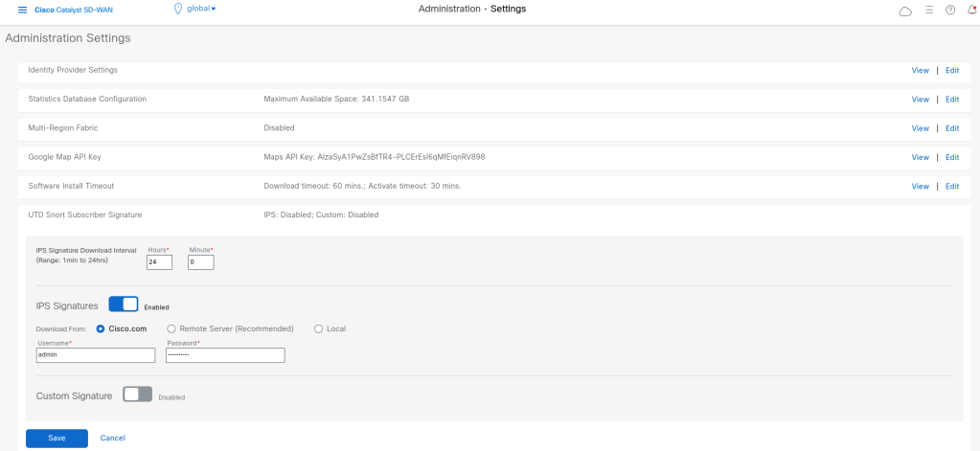This screenshot has width=980, height=451.
Task: Enable the Custom Signature toggle
Action: 137,395
